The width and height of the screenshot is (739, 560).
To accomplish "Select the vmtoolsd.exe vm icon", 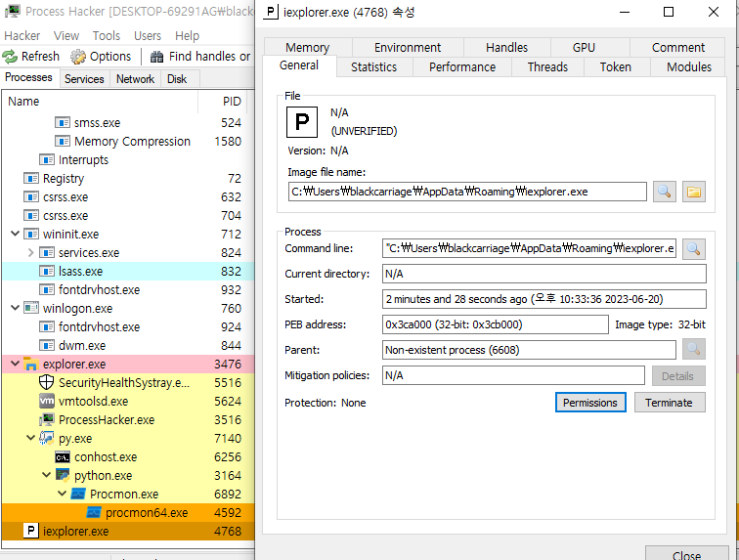I will [46, 401].
